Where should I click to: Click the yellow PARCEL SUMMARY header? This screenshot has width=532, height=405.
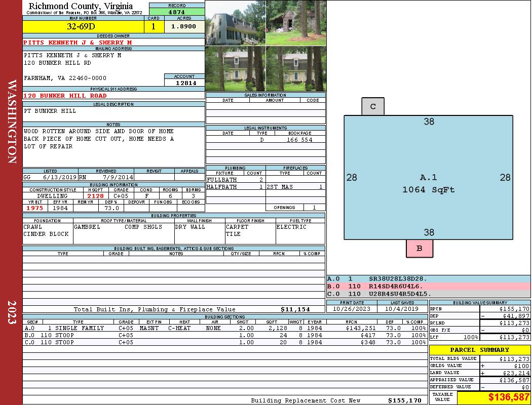click(x=480, y=350)
